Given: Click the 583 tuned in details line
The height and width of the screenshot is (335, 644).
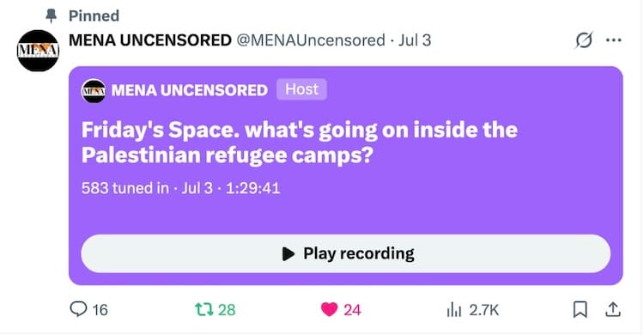Looking at the screenshot, I should point(180,188).
